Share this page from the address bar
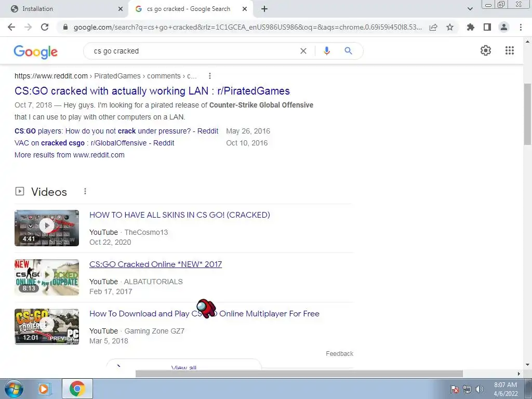 (433, 27)
